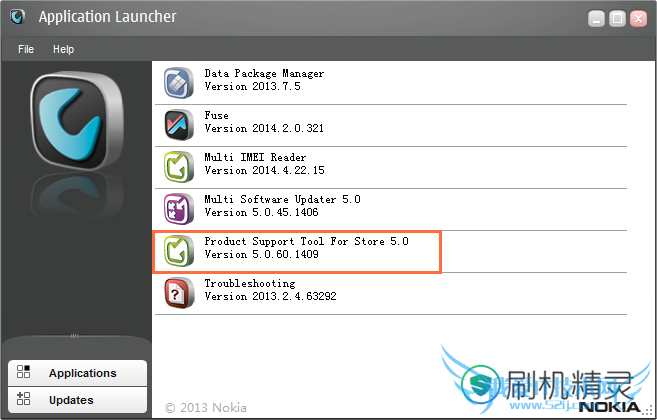
Task: Click the Application Launcher title bar logo
Action: 17,17
